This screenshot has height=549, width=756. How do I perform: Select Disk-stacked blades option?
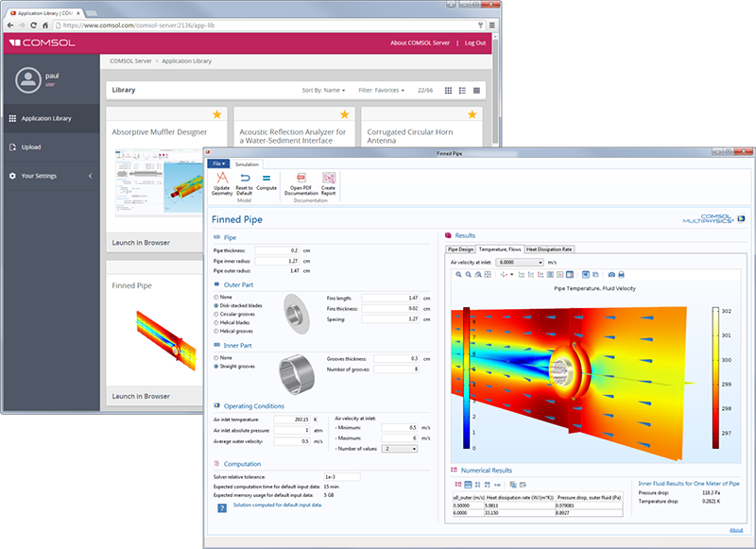pyautogui.click(x=216, y=305)
